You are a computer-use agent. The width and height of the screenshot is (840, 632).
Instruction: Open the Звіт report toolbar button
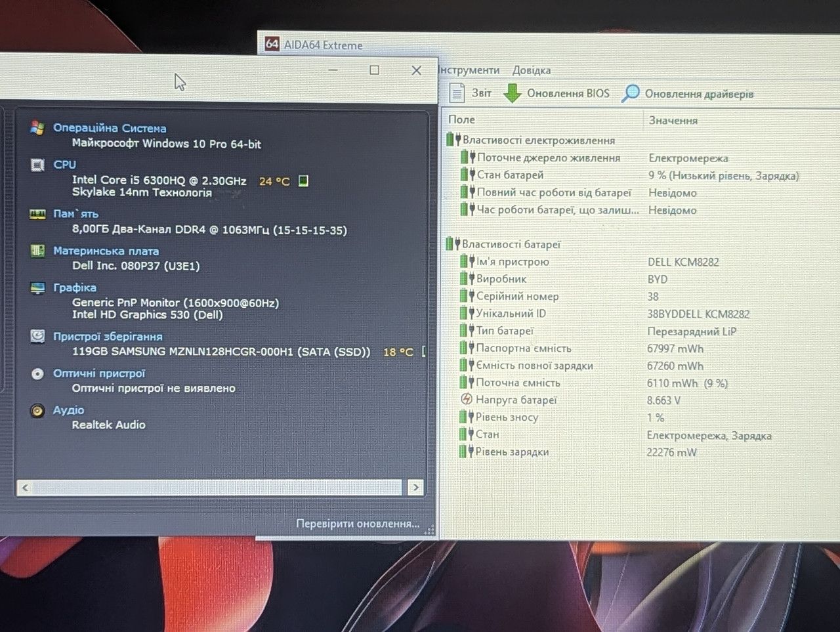(x=471, y=93)
